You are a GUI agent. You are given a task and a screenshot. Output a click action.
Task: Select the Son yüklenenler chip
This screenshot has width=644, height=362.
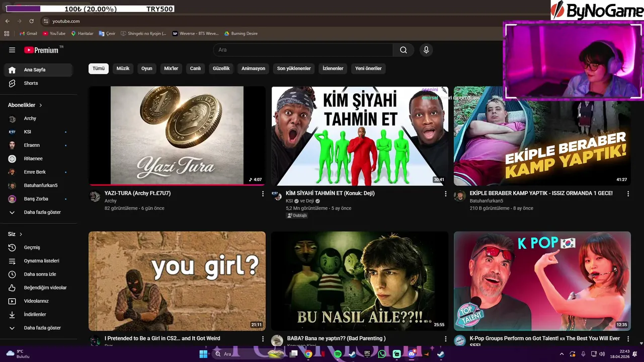click(294, 68)
